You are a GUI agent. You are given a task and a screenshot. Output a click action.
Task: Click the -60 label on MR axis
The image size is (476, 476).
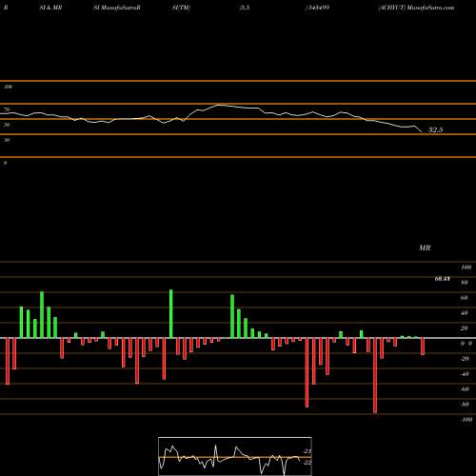(465, 389)
